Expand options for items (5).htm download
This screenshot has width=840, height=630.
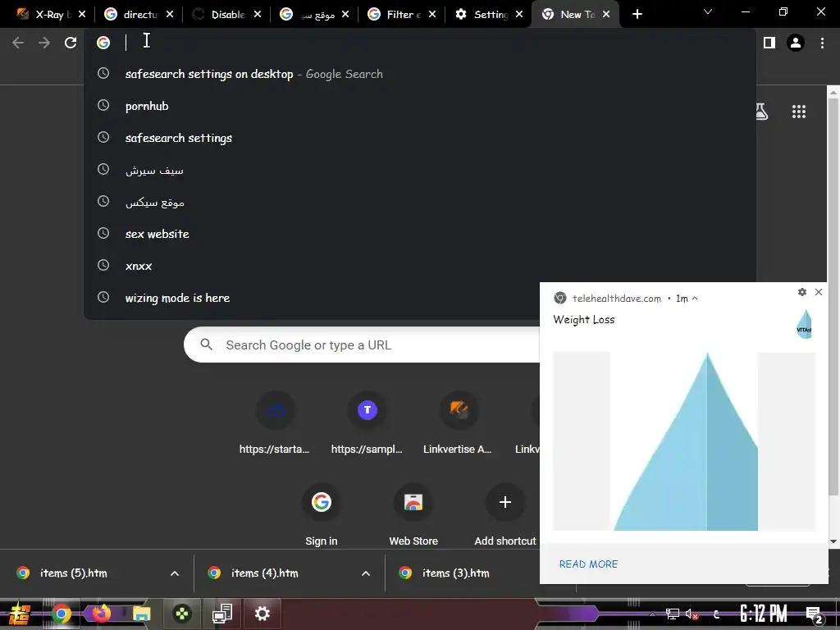click(175, 573)
